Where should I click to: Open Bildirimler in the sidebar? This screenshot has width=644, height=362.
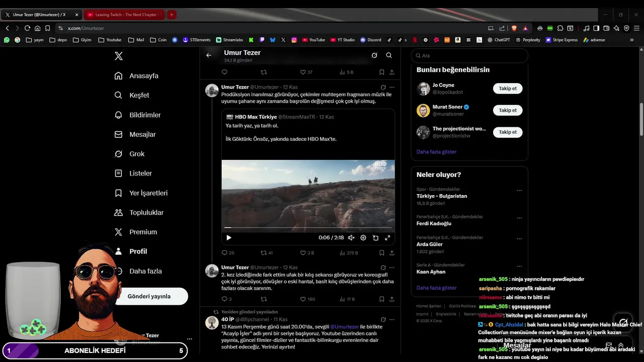138,115
